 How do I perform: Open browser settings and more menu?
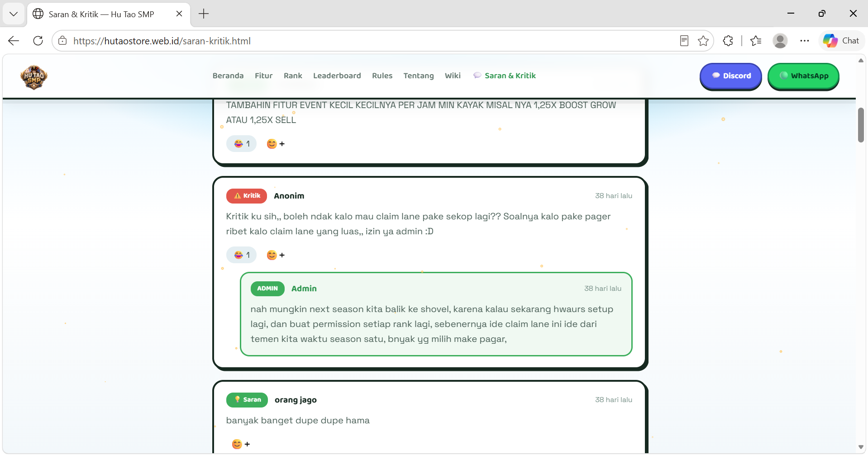click(804, 41)
